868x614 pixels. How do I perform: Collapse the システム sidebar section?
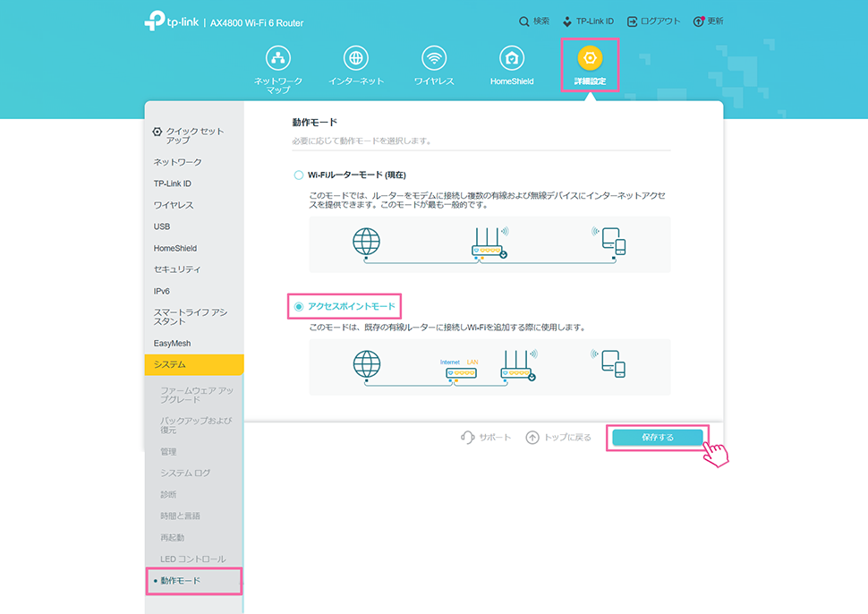192,365
